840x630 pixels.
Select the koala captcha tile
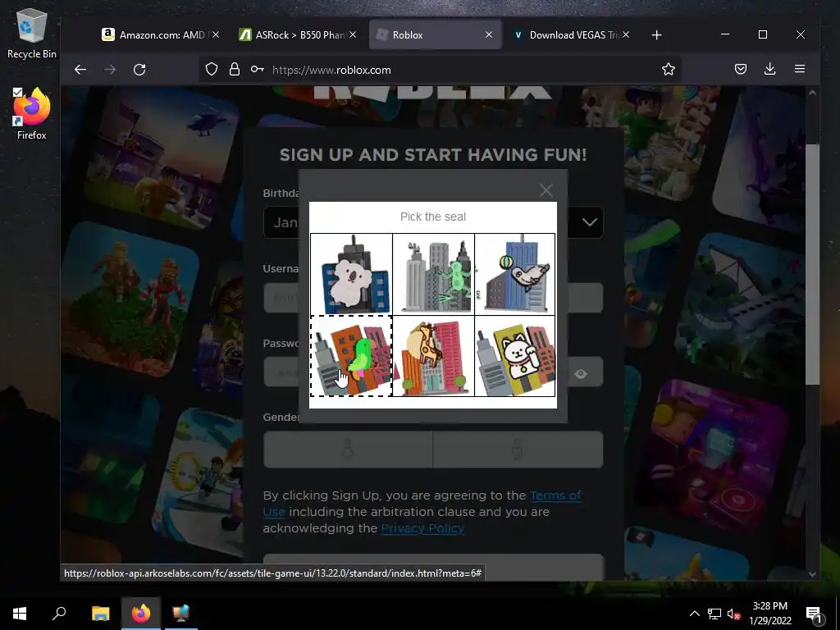tap(351, 274)
